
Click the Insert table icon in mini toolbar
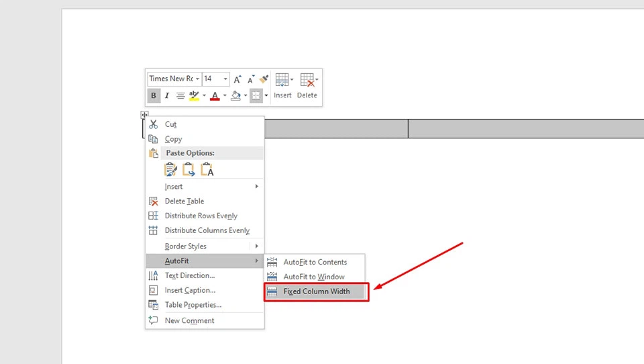282,81
